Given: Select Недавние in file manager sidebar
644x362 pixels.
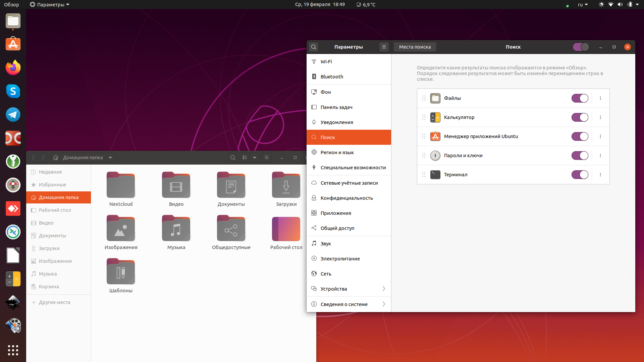Looking at the screenshot, I should point(59,172).
